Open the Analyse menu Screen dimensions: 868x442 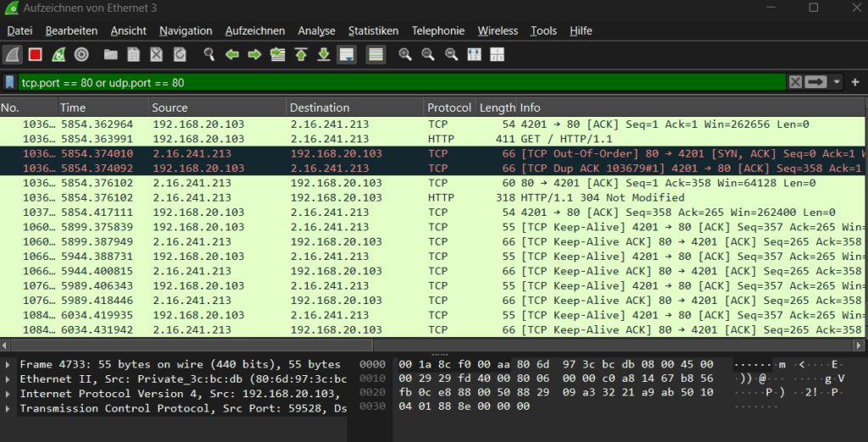(x=317, y=31)
